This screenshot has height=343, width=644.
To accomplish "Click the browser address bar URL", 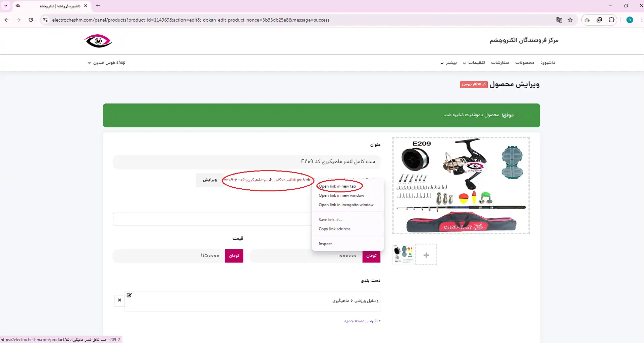I will point(191,20).
